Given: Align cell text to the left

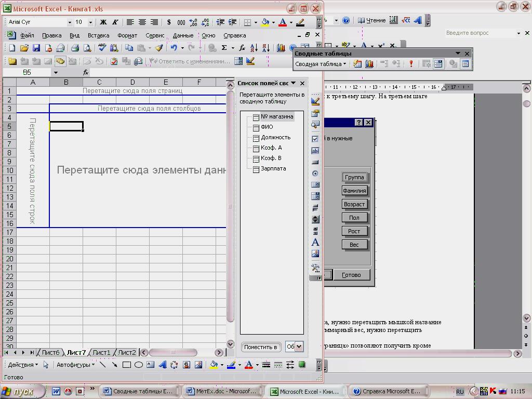Looking at the screenshot, I should point(130,22).
